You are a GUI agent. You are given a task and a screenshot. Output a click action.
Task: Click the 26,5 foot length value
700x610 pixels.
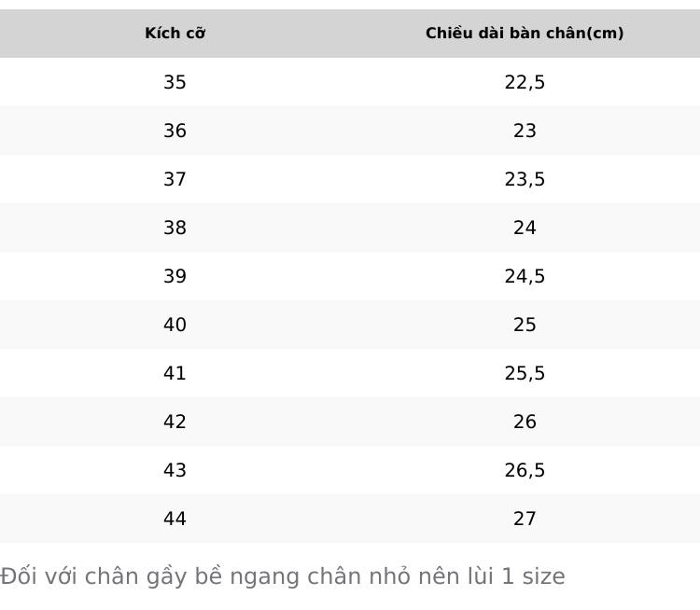pos(525,470)
